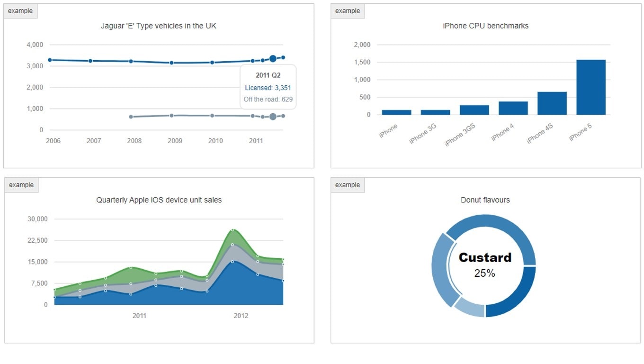Image resolution: width=644 pixels, height=364 pixels.
Task: Click the iPhone 3G bar
Action: (x=435, y=112)
